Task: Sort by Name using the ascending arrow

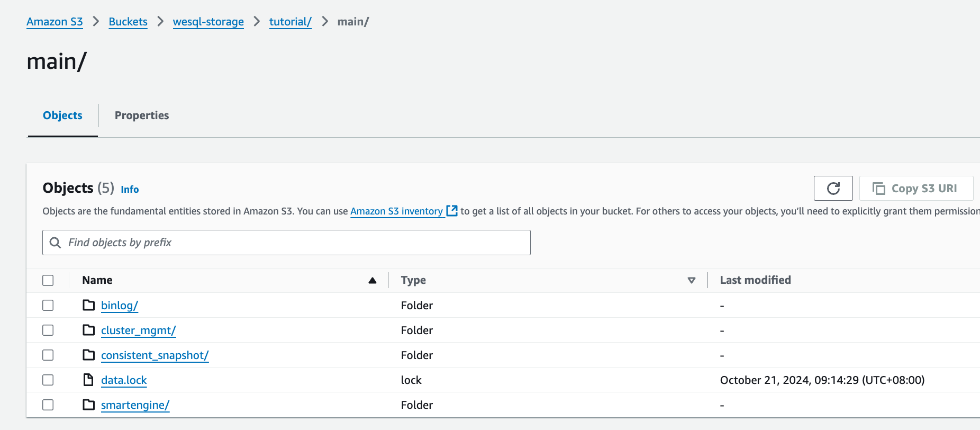Action: point(373,280)
